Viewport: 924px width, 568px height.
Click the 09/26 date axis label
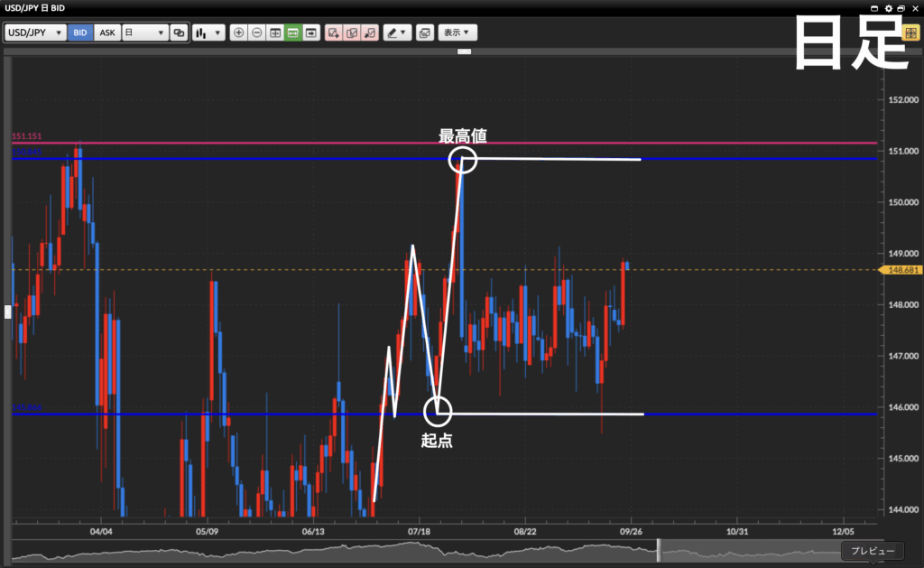click(x=631, y=532)
